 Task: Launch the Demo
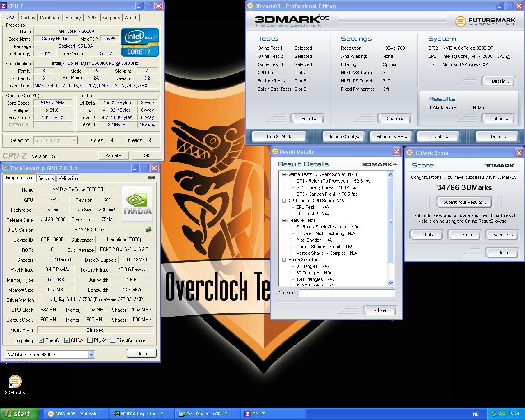(x=498, y=137)
